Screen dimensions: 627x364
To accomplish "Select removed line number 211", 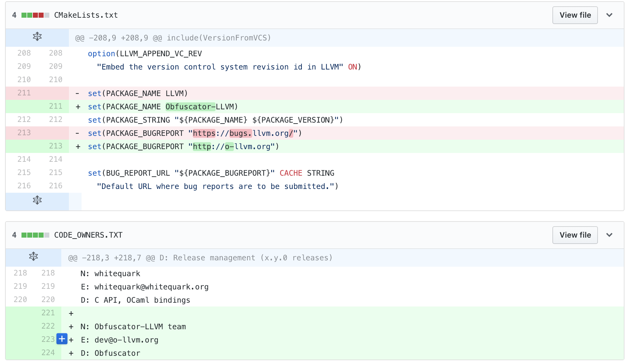I will pos(24,93).
